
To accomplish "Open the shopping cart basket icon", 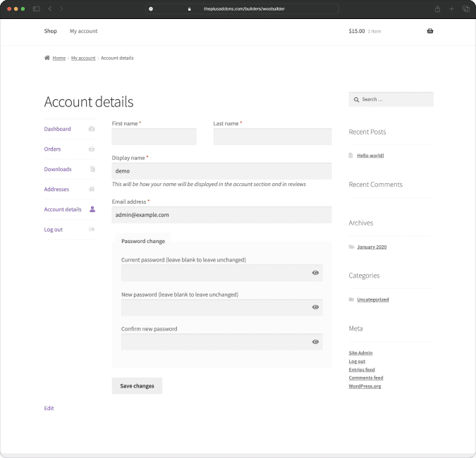I will pos(430,31).
